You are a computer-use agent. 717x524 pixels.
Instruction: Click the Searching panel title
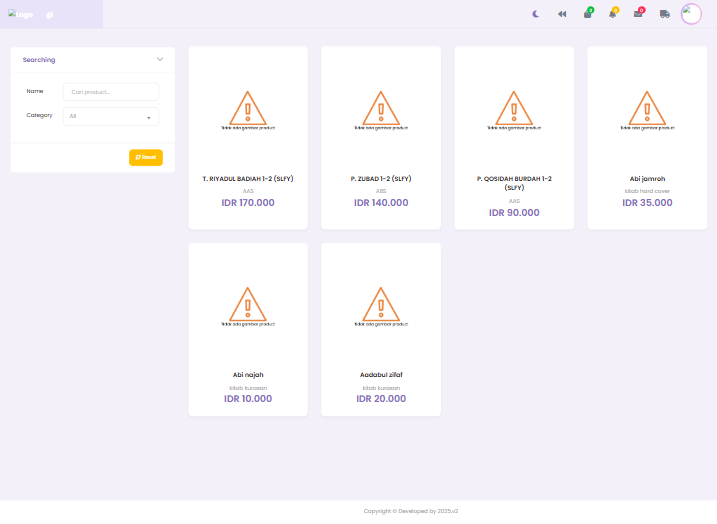pos(39,60)
